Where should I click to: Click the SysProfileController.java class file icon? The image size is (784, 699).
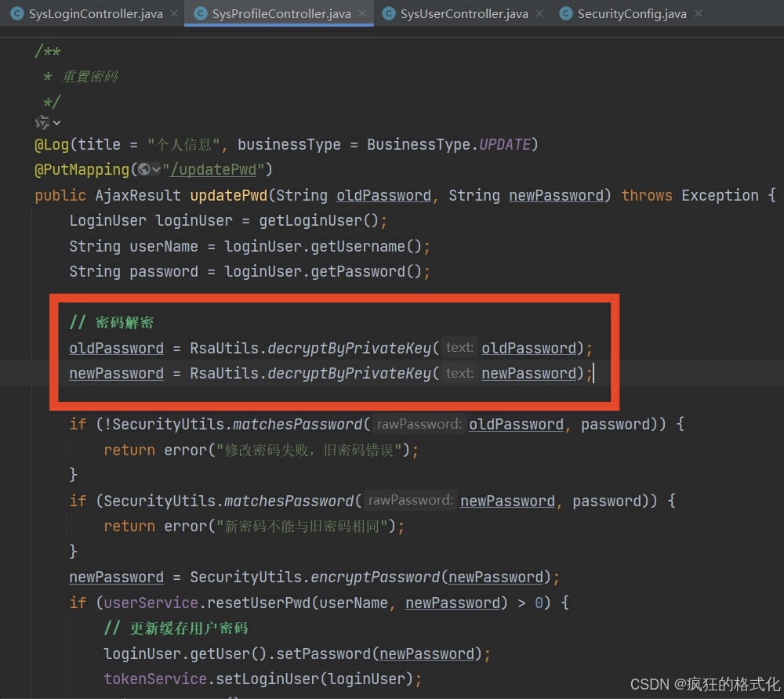click(200, 14)
